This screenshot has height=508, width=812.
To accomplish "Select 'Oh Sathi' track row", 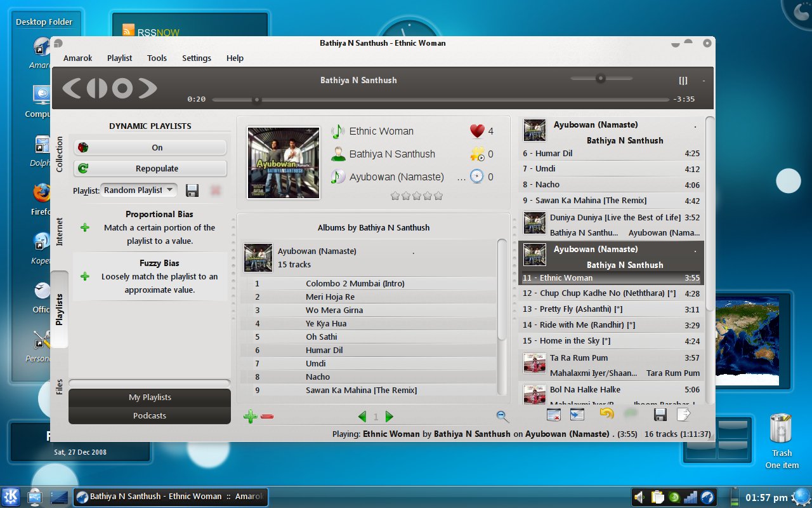I will [369, 337].
